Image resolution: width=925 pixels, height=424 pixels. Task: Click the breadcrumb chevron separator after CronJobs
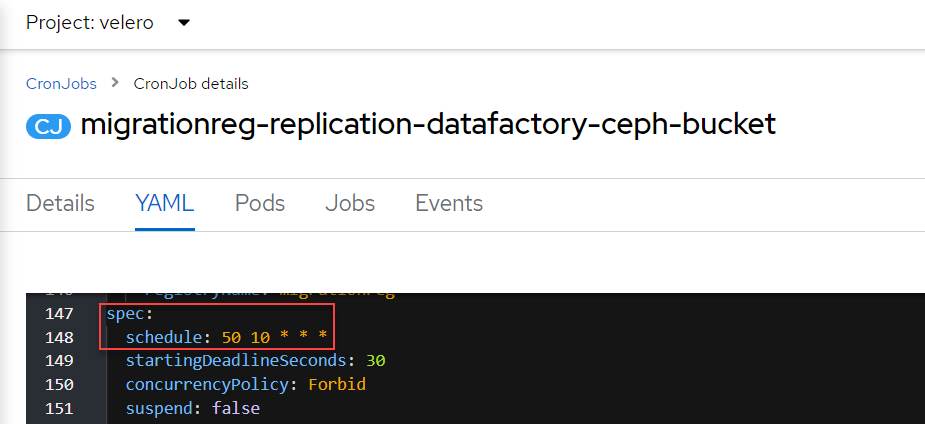tap(115, 83)
